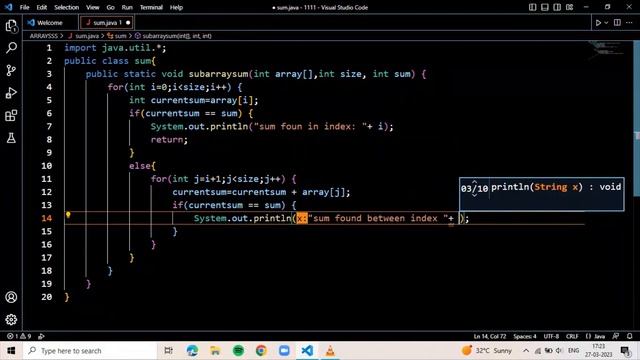This screenshot has width=640, height=360.
Task: Open Task View on the taskbar
Action: point(168,351)
